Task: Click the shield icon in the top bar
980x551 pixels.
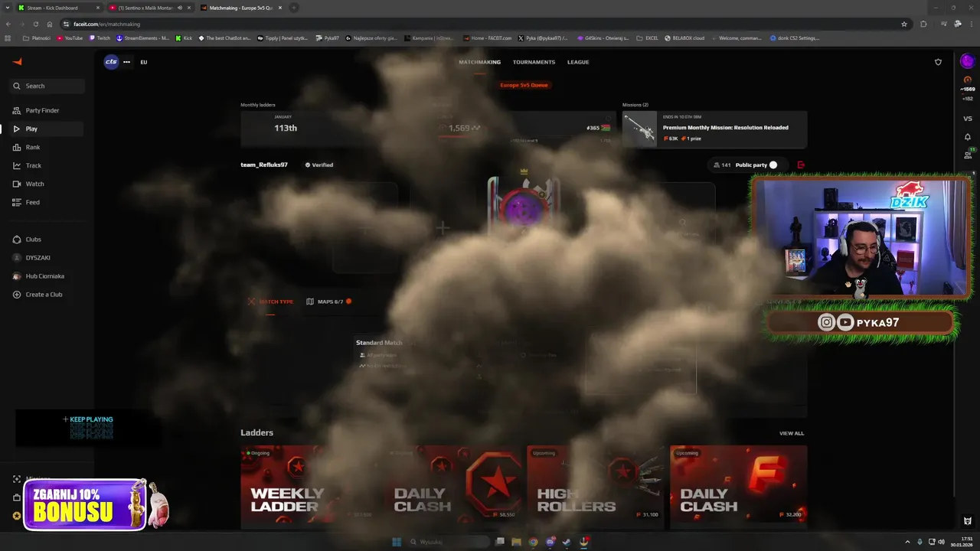Action: 938,62
